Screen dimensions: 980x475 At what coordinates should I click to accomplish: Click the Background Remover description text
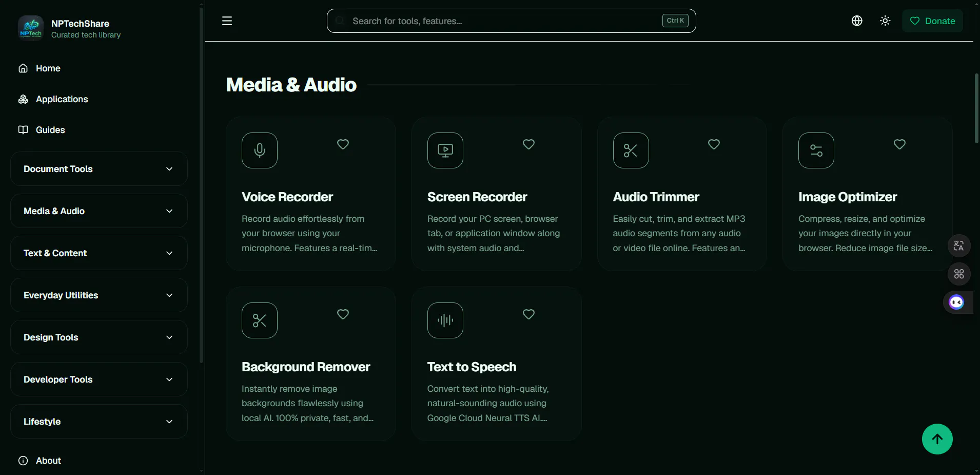(x=308, y=404)
